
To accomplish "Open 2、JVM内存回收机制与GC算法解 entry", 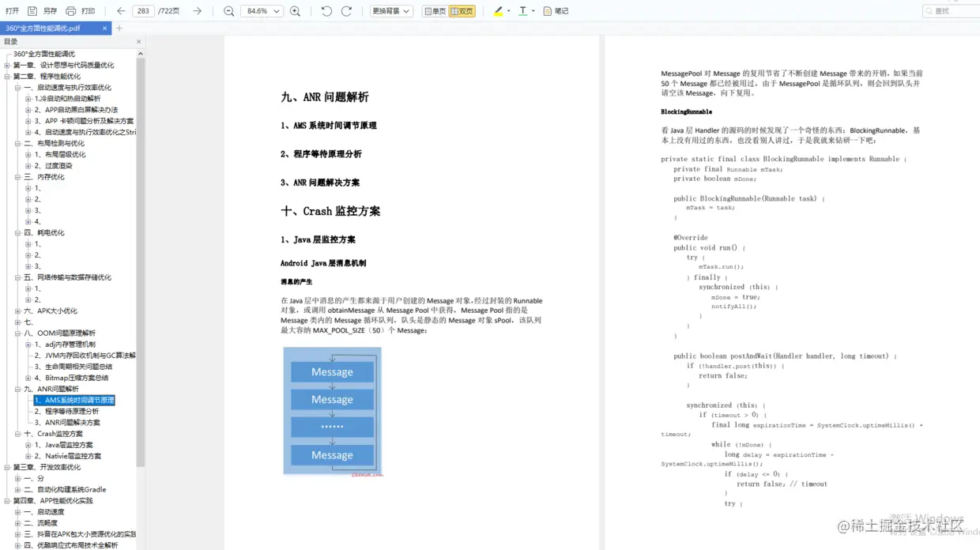I will pos(85,356).
